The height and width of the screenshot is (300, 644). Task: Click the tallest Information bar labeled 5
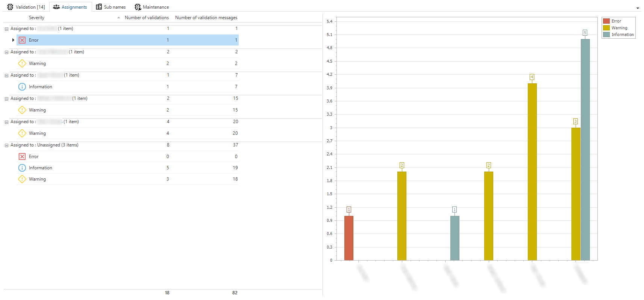point(585,149)
